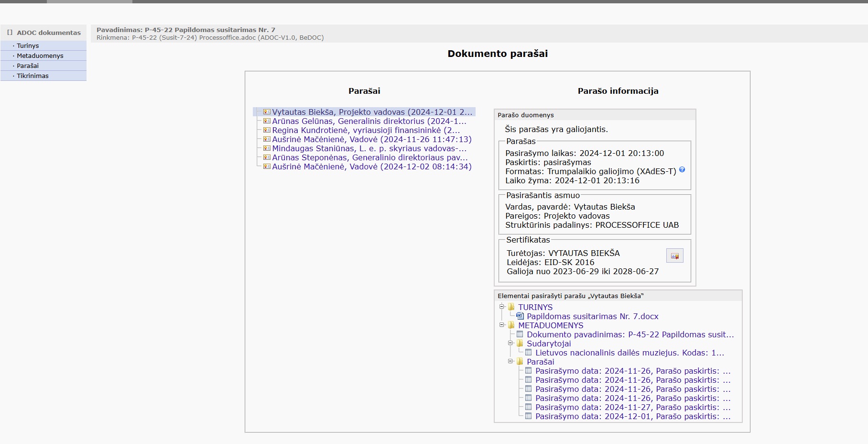Collapse the METADUOMENYS tree node
Screen dimensions: 868x444
tap(502, 325)
